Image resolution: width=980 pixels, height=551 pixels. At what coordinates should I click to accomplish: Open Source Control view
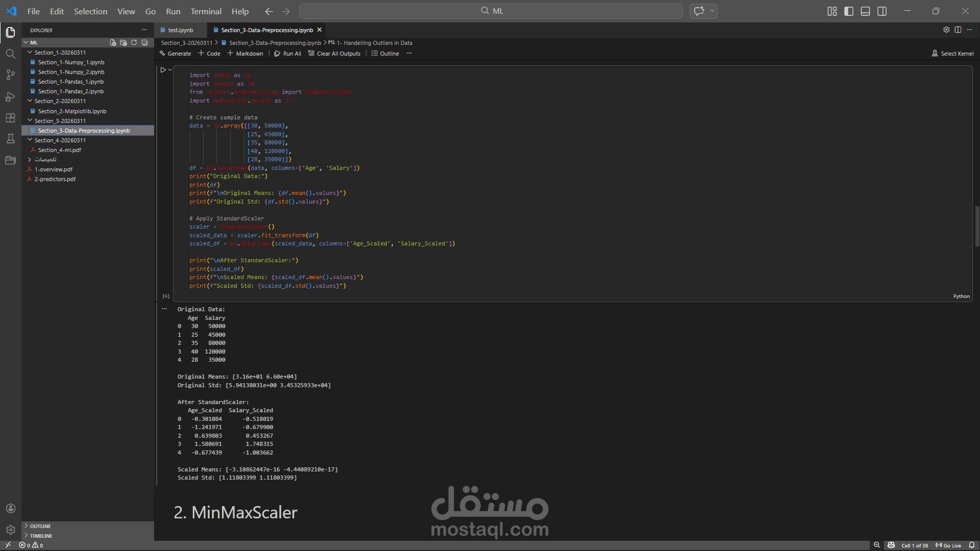point(10,75)
